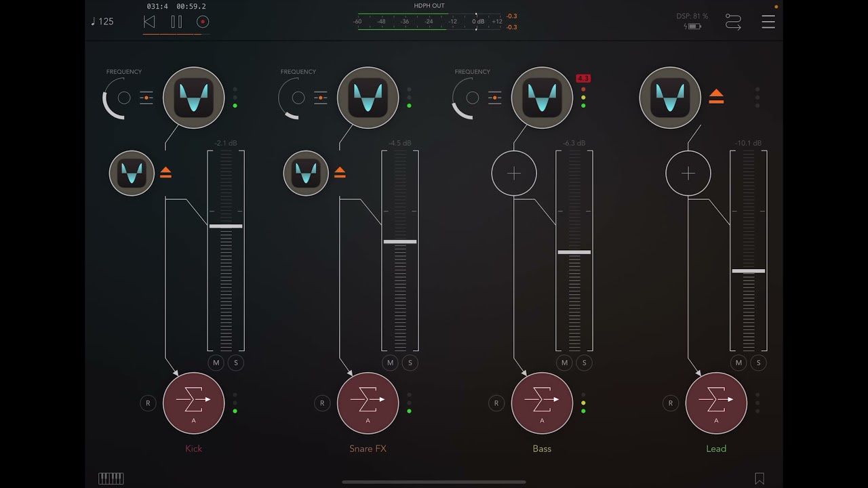Viewport: 868px width, 488px height.
Task: Click the -4.5 dB Snare FX readout
Action: click(400, 144)
